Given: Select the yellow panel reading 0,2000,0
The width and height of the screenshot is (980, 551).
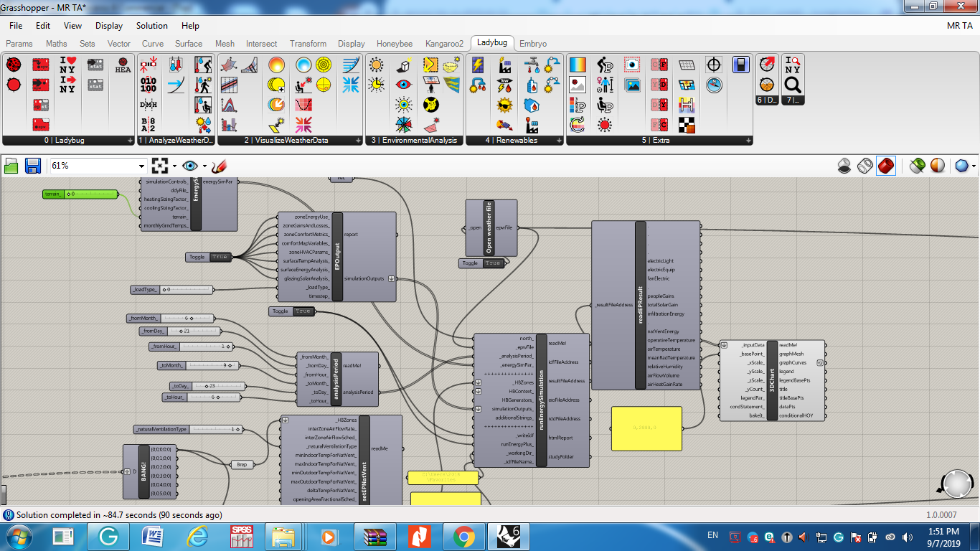Looking at the screenshot, I should coord(646,428).
